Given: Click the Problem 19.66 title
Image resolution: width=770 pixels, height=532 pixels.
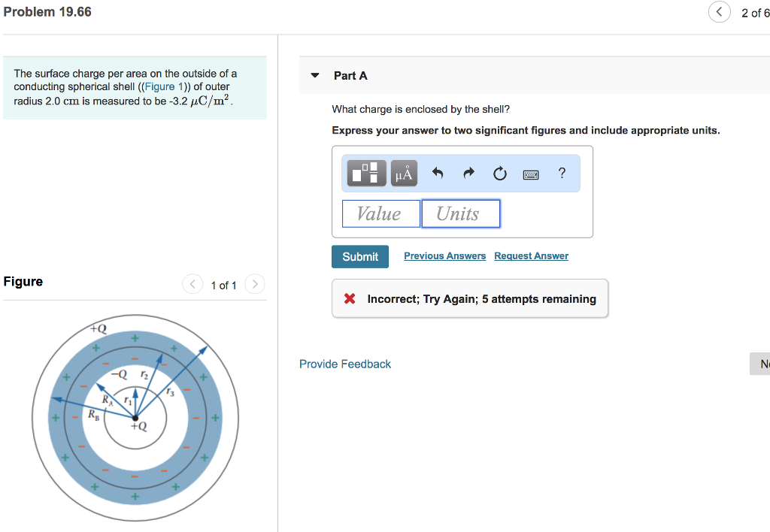Looking at the screenshot, I should point(47,12).
